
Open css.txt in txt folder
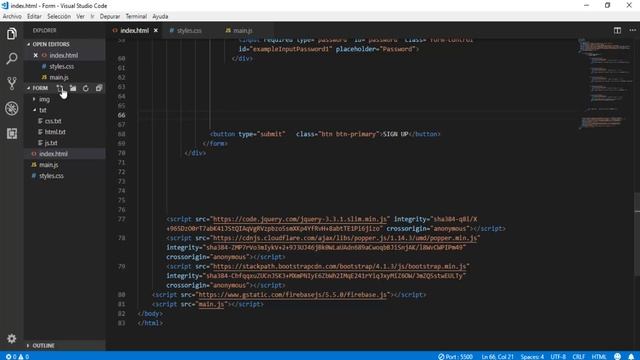[53, 121]
